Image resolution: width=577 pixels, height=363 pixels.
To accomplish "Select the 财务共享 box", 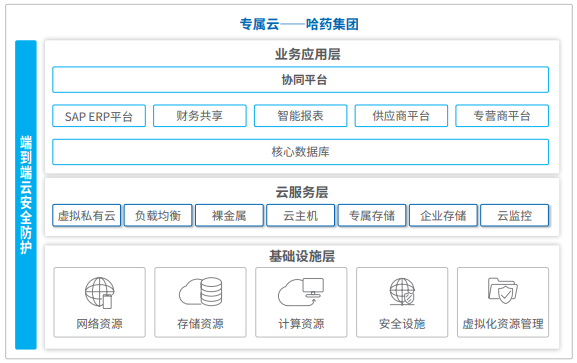I will 200,116.
